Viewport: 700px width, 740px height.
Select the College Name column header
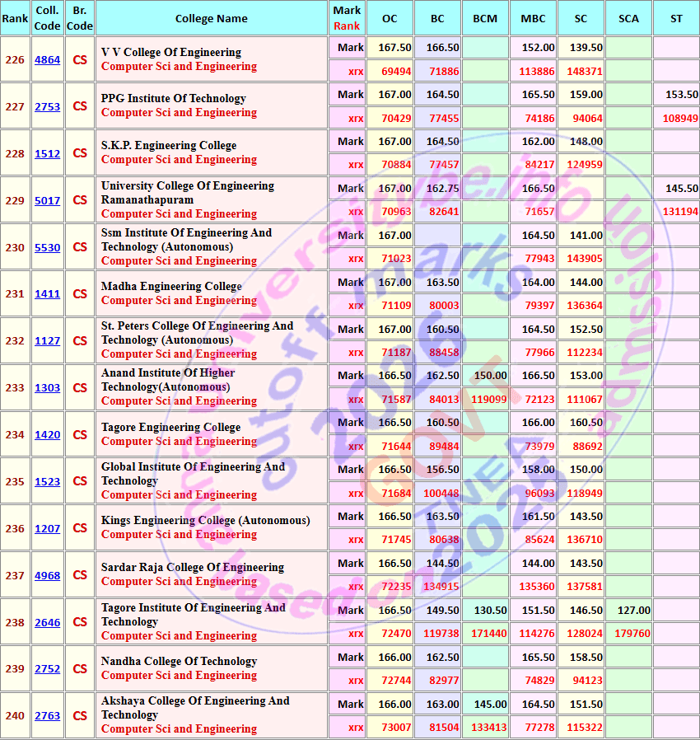(x=212, y=18)
